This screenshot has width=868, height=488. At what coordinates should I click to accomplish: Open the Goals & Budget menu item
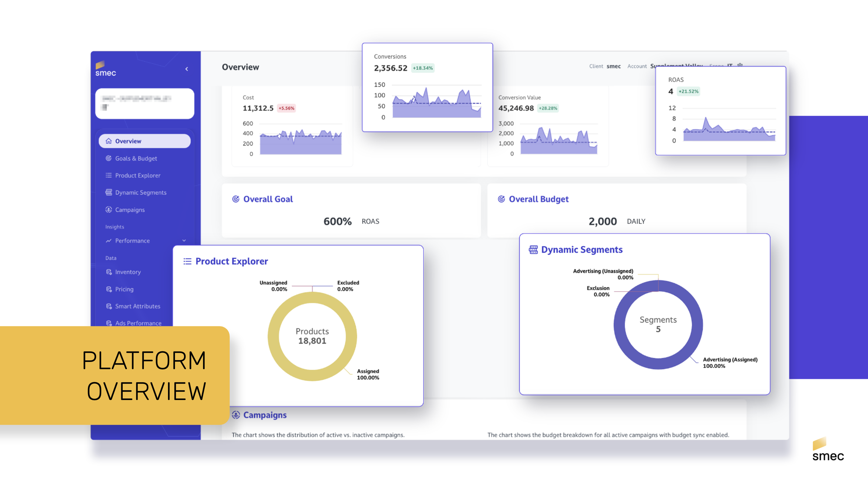pos(136,158)
